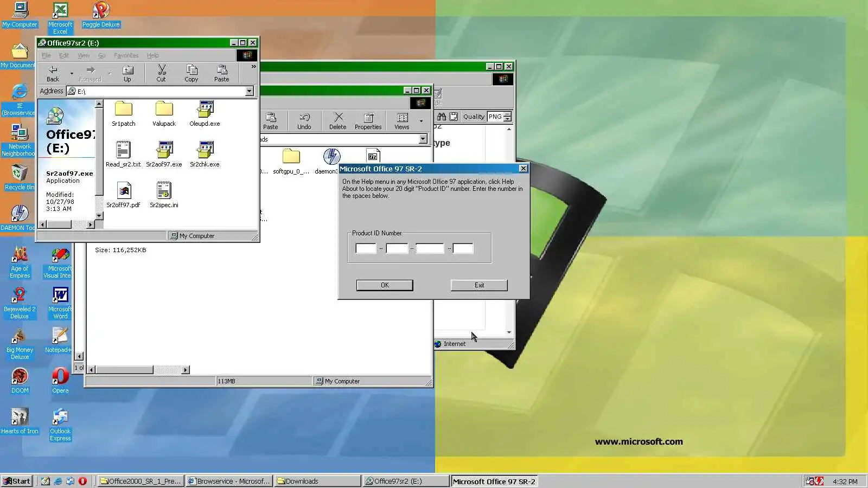Click Delete in the Downloads window toolbar
The height and width of the screenshot is (488, 868).
pyautogui.click(x=337, y=121)
